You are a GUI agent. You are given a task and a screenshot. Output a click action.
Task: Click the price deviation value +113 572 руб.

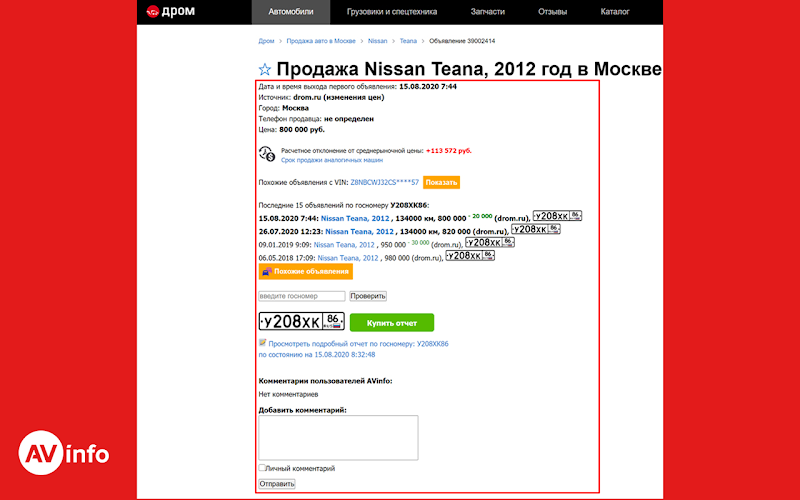449,151
